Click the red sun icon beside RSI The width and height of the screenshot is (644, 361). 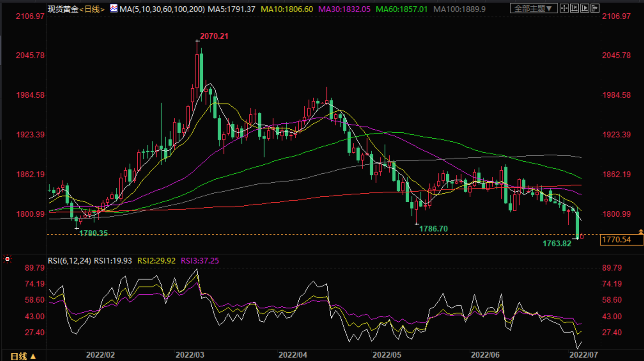[x=7, y=259]
